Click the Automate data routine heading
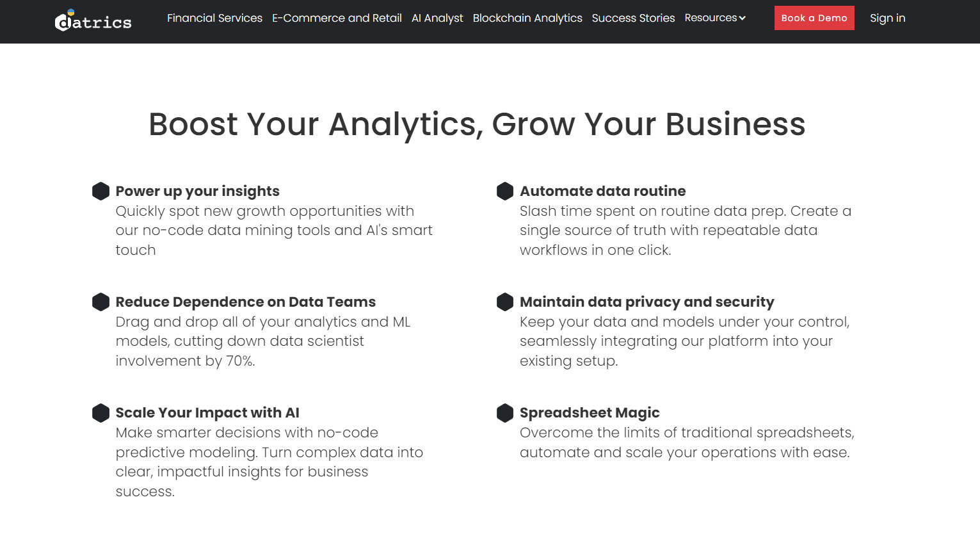 click(602, 191)
